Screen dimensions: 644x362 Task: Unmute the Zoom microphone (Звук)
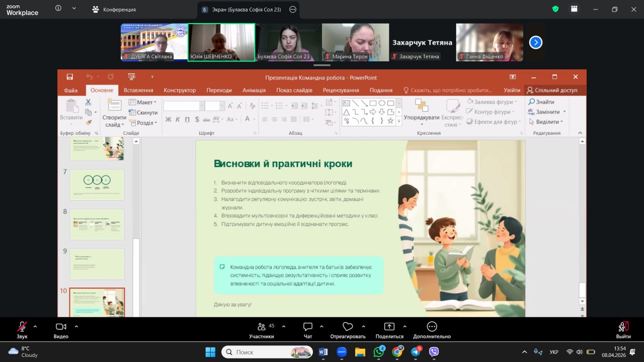point(22,327)
